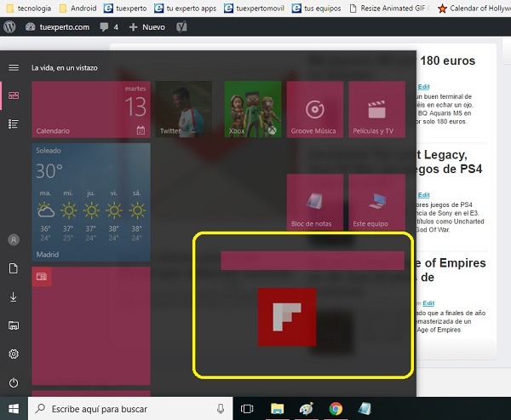Expand the Start menu hamburger button
This screenshot has height=420, width=511.
point(14,67)
